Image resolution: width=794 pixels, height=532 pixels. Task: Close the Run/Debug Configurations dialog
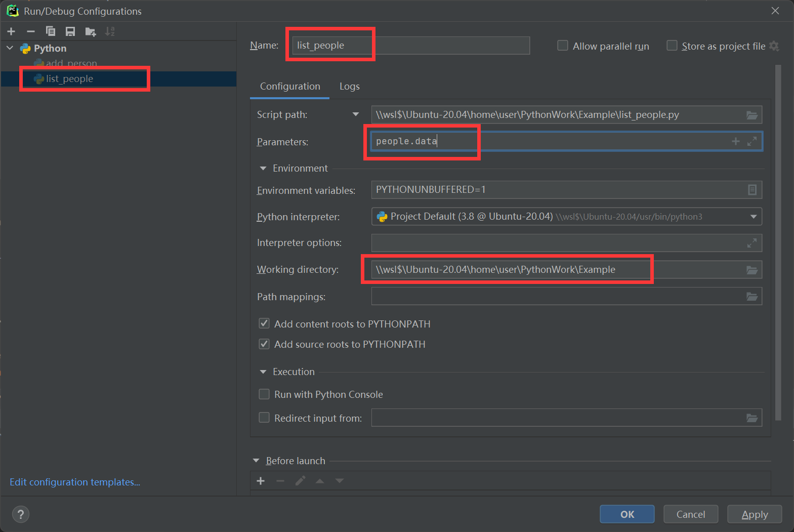[x=775, y=11]
